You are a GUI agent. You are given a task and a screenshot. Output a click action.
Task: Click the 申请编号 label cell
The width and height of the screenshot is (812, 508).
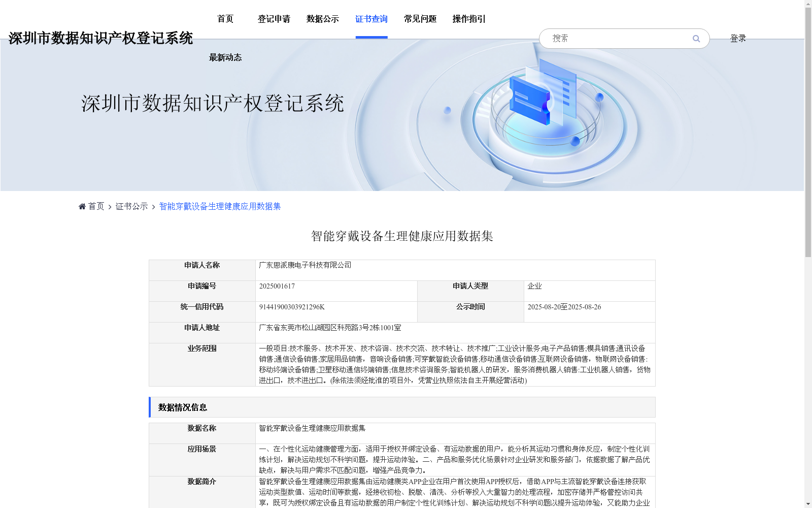coord(202,291)
